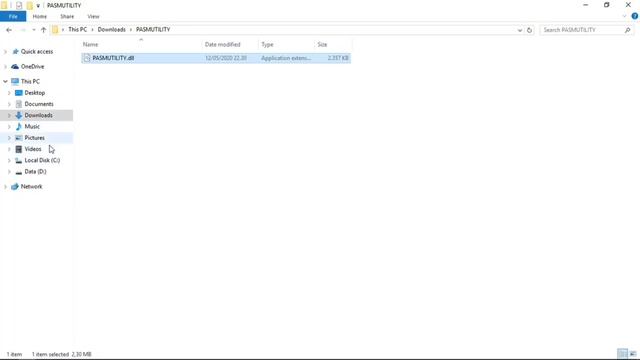640x360 pixels.
Task: Click PASMUTILITY in address breadcrumb
Action: (x=153, y=29)
